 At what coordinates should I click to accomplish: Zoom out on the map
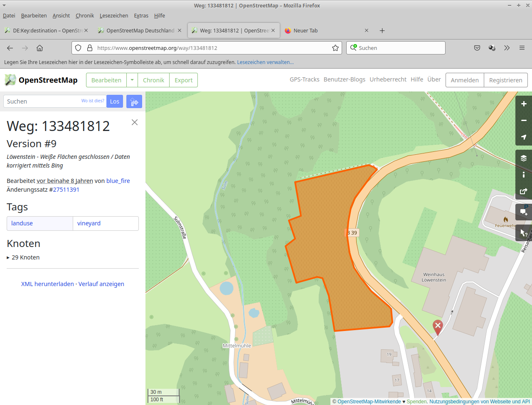tap(524, 121)
